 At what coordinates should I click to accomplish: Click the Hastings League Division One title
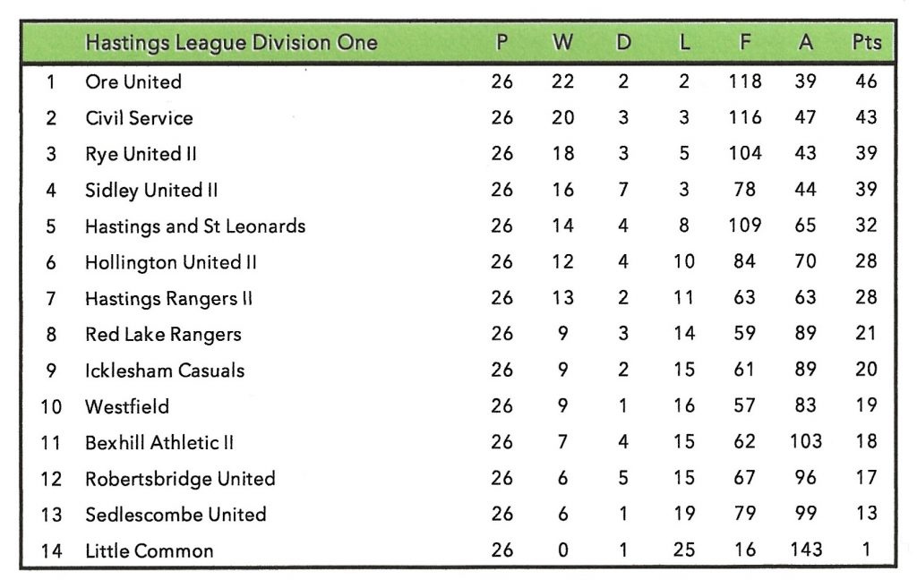click(231, 43)
